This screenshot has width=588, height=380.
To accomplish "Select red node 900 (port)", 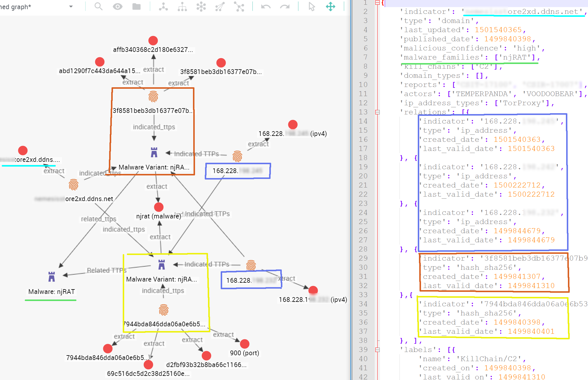I will tap(245, 344).
